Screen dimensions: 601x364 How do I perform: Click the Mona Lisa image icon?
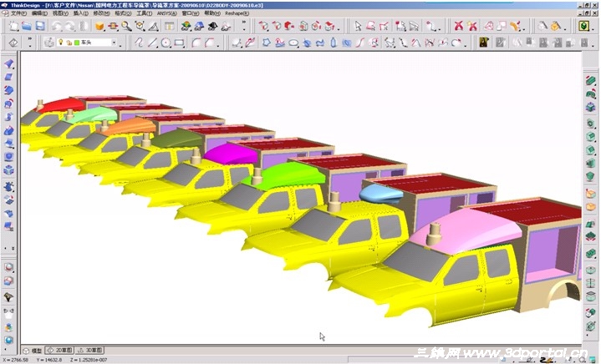tap(484, 43)
